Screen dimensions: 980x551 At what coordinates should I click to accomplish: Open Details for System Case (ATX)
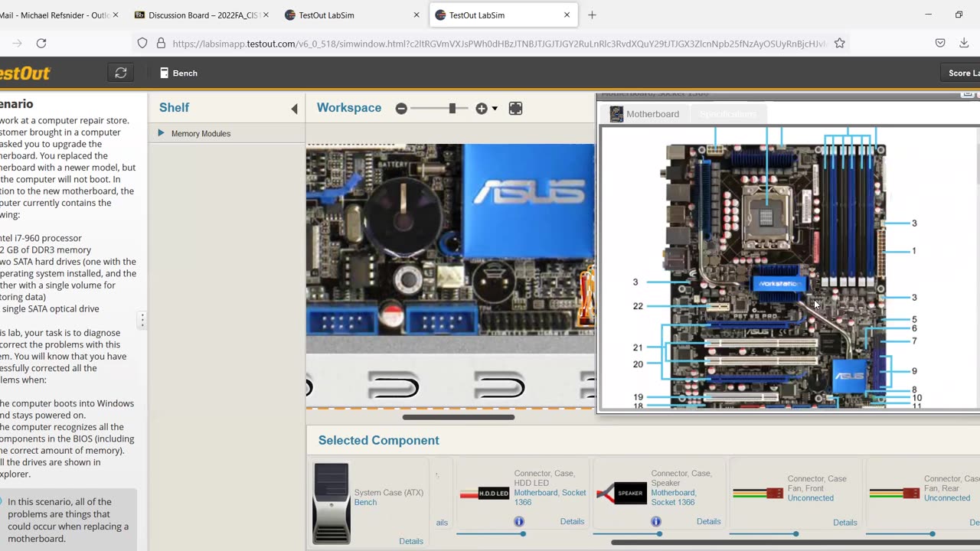(x=410, y=541)
